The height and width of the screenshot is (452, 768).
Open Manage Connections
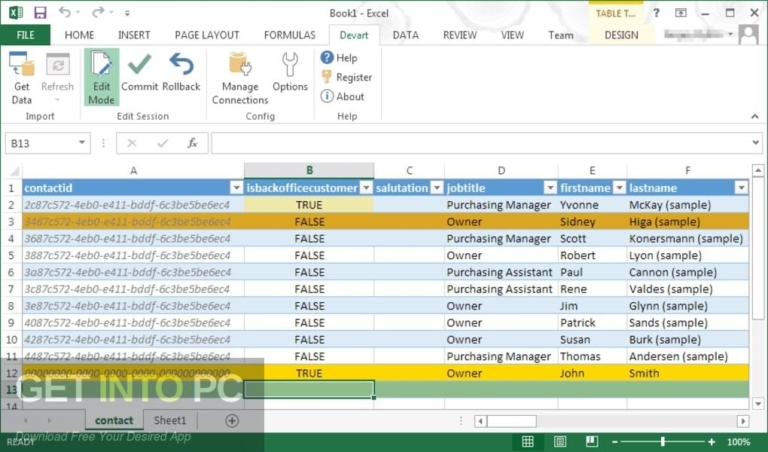tap(240, 78)
